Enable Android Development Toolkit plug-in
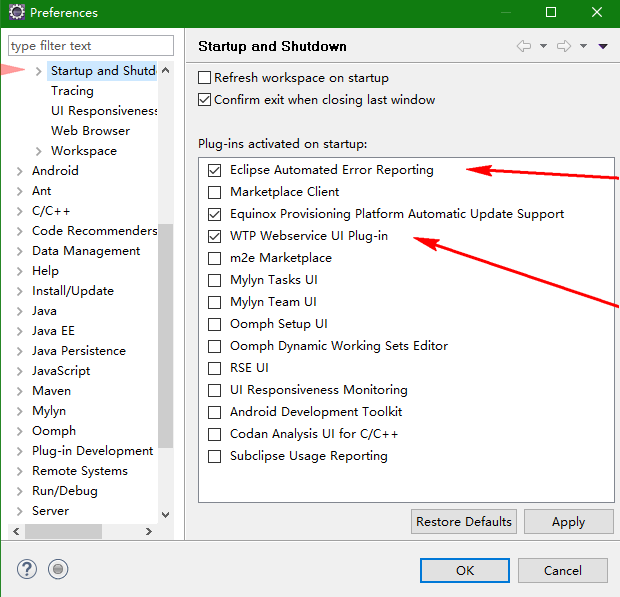 point(214,412)
